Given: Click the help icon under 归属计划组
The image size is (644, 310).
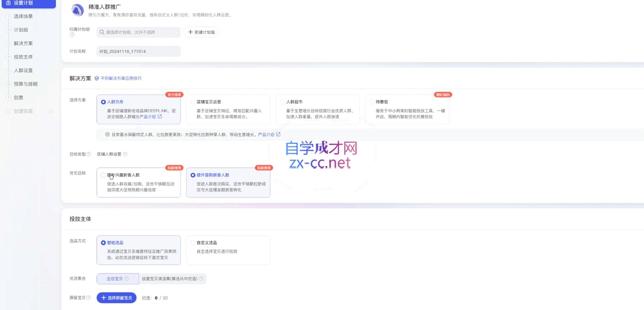Looking at the screenshot, I should pyautogui.click(x=72, y=35).
